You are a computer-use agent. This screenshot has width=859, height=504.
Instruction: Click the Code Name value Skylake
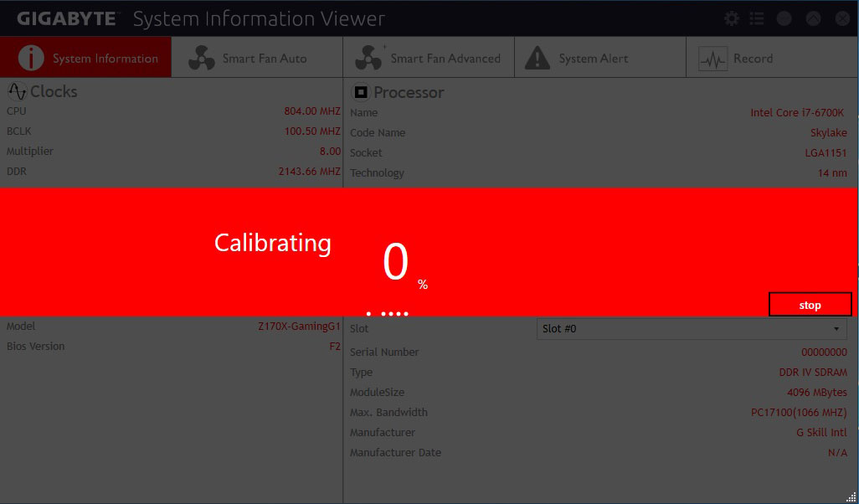[x=829, y=133]
